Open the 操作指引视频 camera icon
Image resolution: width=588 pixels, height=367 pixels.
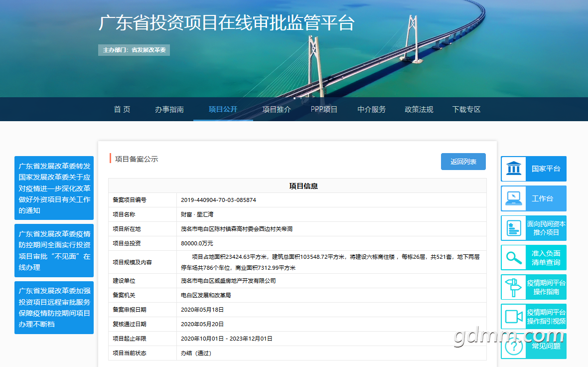[x=513, y=317]
